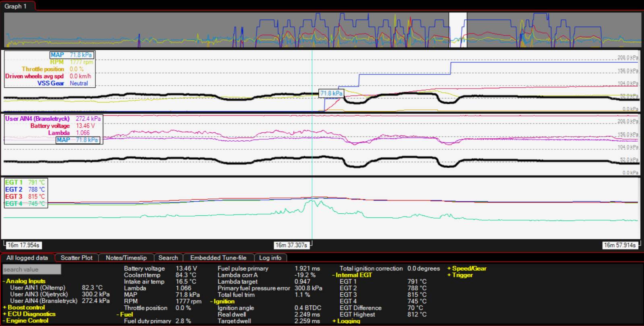This screenshot has height=326, width=644.
Task: Select the Log info tab
Action: (x=270, y=258)
